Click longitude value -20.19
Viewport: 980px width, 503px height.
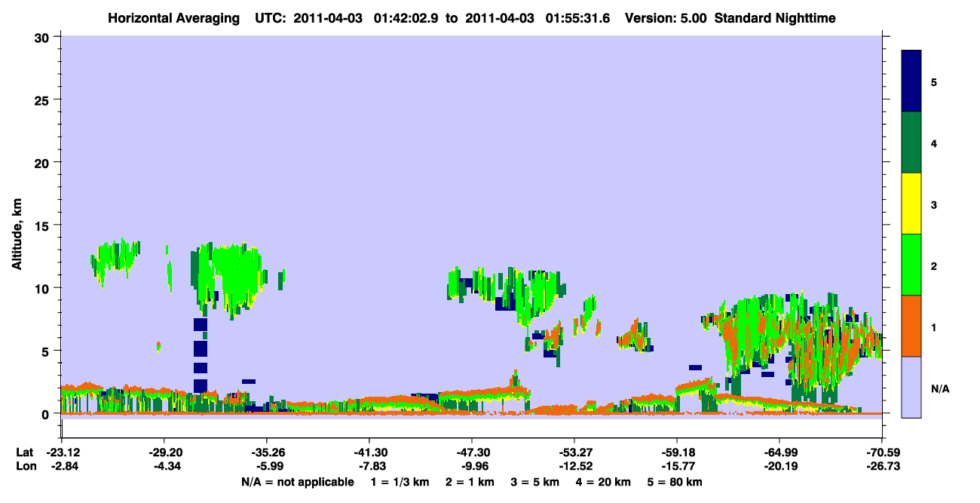pos(779,466)
